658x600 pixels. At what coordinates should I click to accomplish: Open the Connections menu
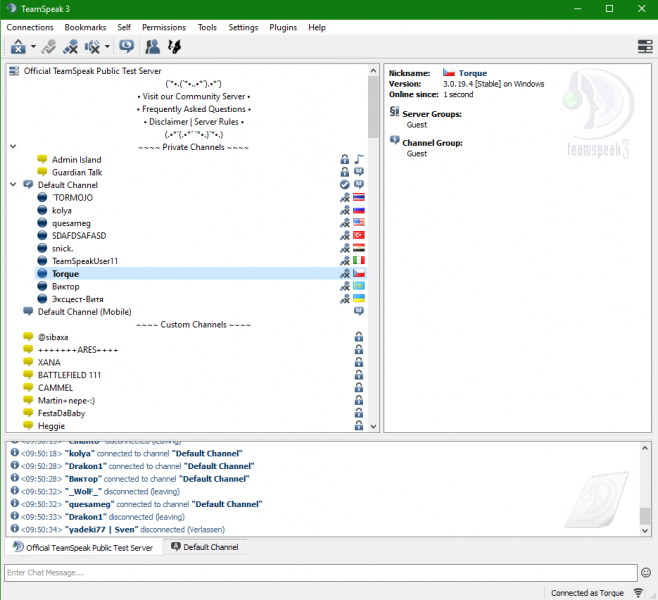pos(30,27)
